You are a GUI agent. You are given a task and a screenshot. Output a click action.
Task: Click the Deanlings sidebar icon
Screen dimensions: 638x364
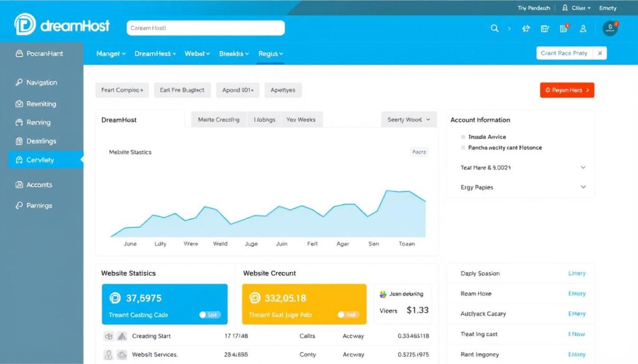pos(19,141)
